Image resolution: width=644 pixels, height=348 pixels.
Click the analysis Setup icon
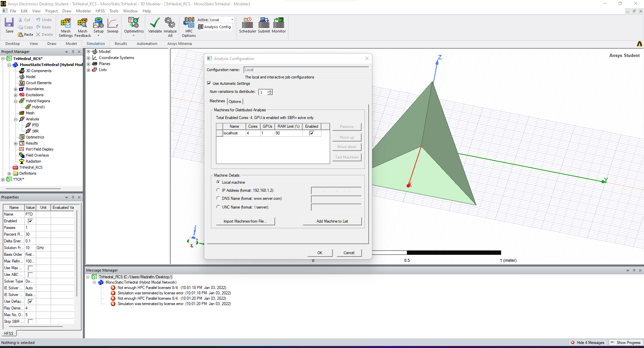(98, 23)
